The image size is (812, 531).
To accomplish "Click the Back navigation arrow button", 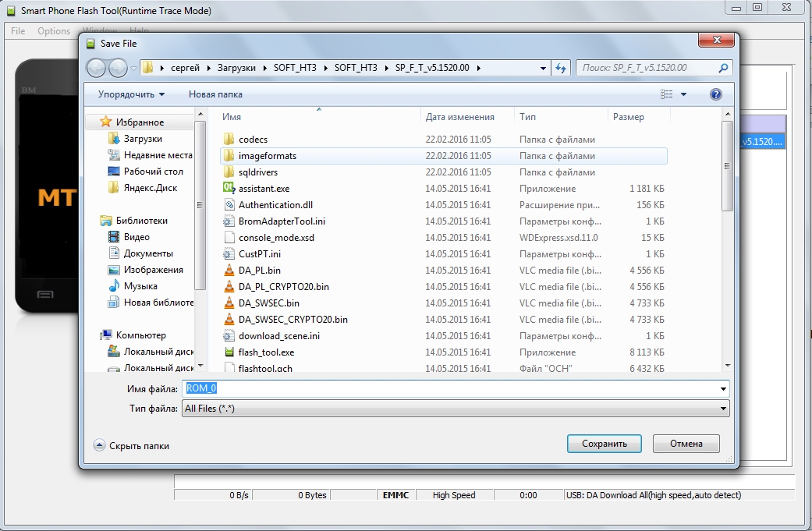I will coord(96,68).
